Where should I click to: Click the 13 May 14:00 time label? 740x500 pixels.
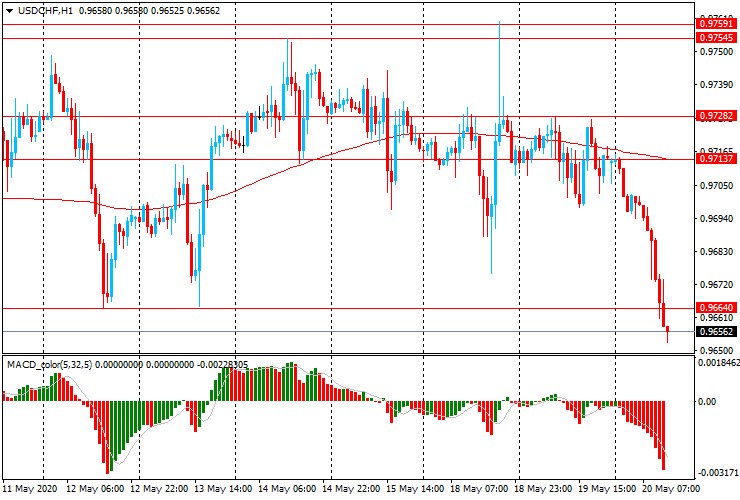point(224,489)
